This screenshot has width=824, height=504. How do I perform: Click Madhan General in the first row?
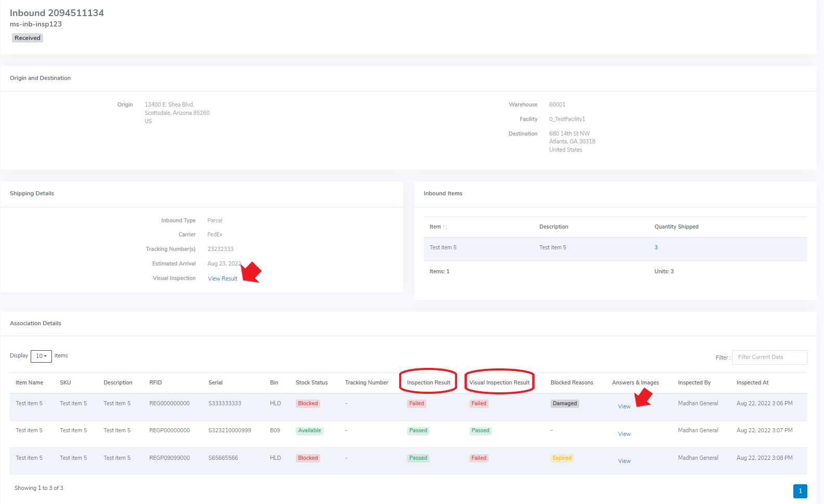point(698,403)
